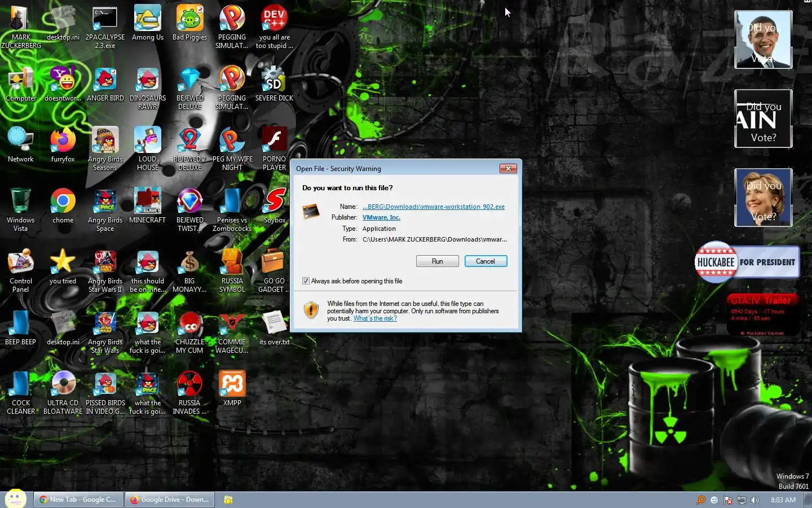Click the Huckabee For President gadget
Viewport: 812px width, 508px height.
point(747,262)
